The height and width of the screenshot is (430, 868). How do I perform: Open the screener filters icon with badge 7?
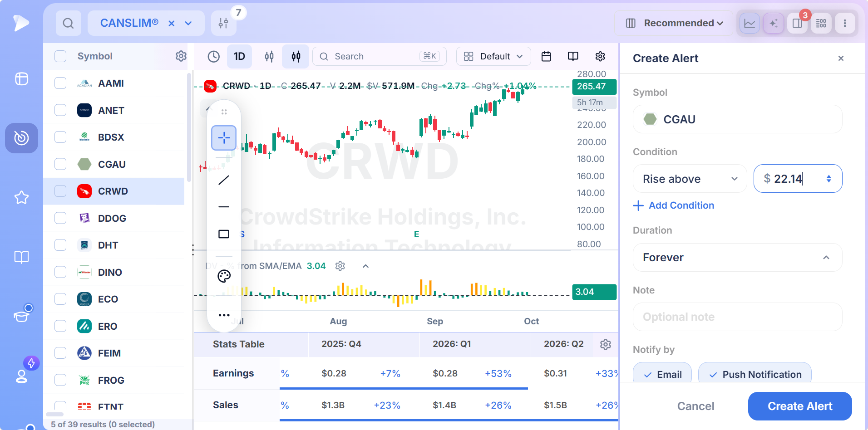click(x=223, y=23)
